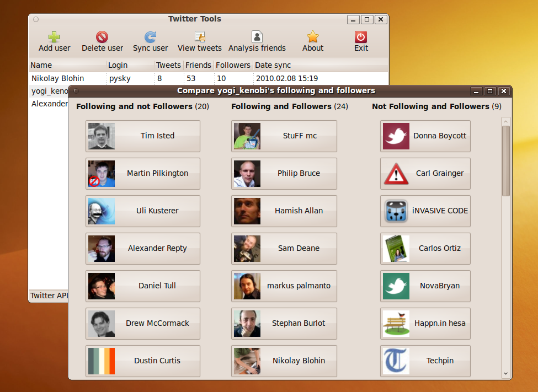538x392 pixels.
Task: Sort by Tweets column header
Action: 168,65
